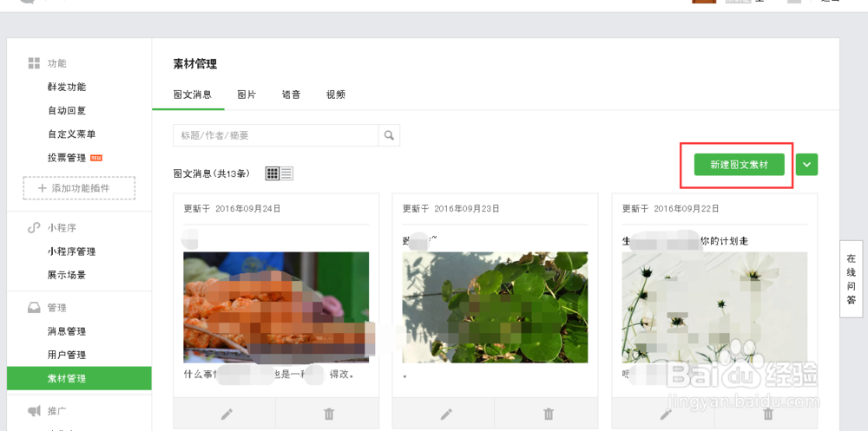The height and width of the screenshot is (431, 868).
Task: Open 自定义菜单 in the sidebar
Action: click(x=72, y=134)
